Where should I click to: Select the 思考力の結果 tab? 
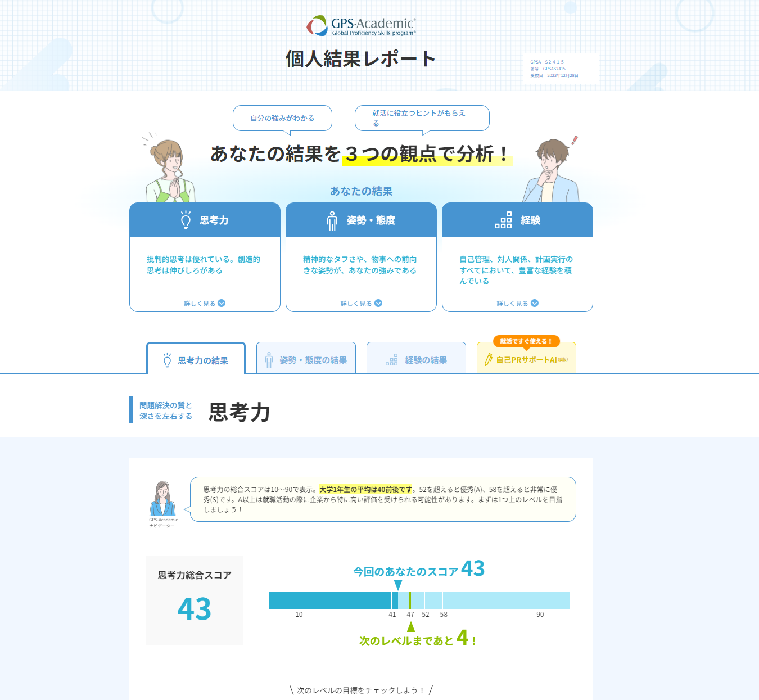(x=196, y=360)
